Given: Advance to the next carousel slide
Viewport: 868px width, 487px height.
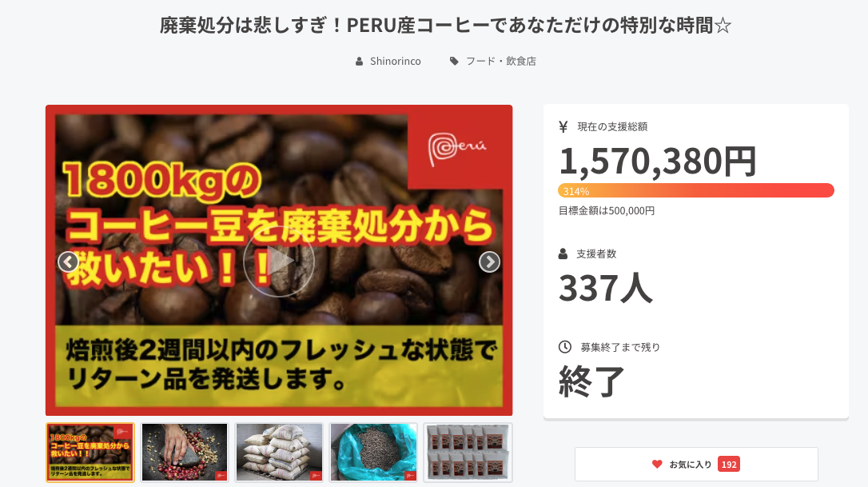Looking at the screenshot, I should (489, 262).
